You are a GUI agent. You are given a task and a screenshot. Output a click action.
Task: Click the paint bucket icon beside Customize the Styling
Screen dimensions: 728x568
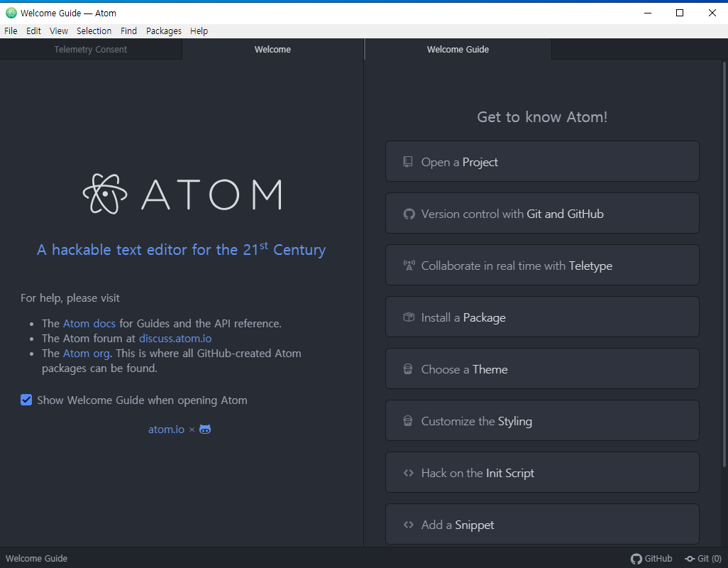[408, 421]
